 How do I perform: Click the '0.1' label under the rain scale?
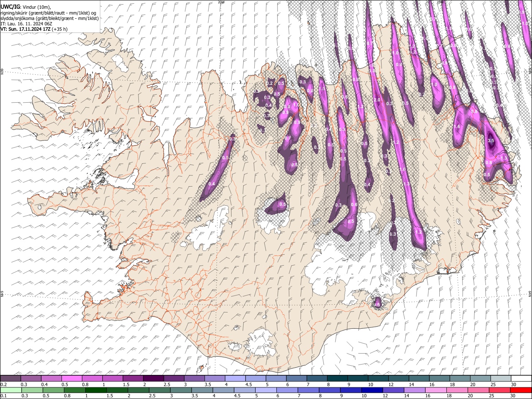pyautogui.click(x=3, y=396)
